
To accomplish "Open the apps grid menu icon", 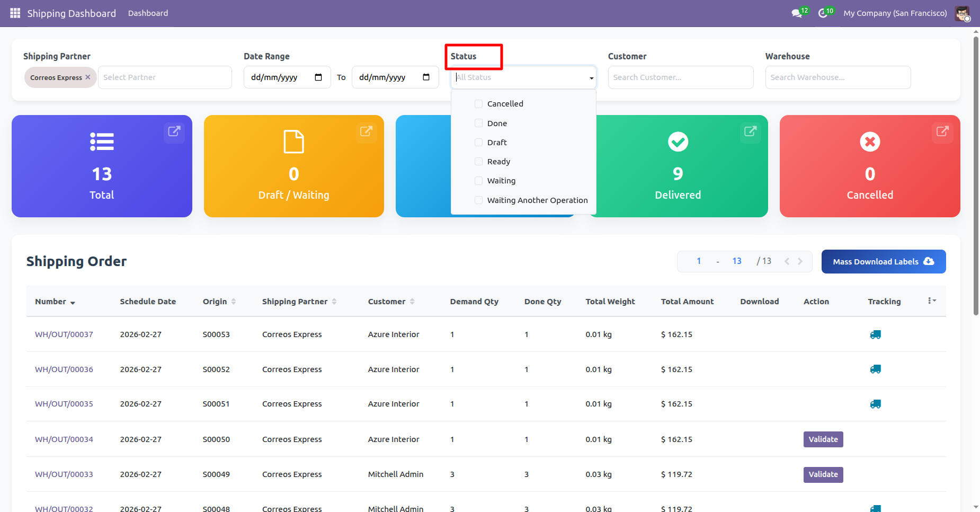I will 15,13.
